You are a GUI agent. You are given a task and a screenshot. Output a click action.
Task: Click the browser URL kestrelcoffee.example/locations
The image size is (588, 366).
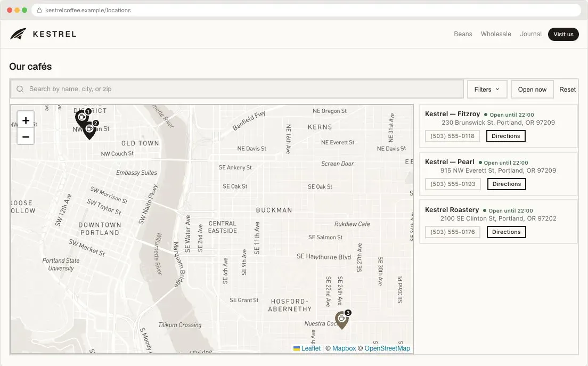tap(88, 10)
